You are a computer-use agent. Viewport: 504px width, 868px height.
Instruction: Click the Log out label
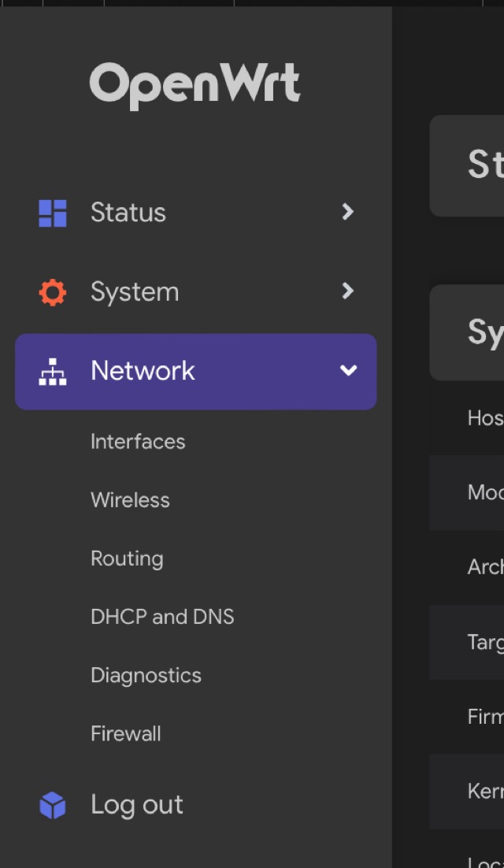137,805
